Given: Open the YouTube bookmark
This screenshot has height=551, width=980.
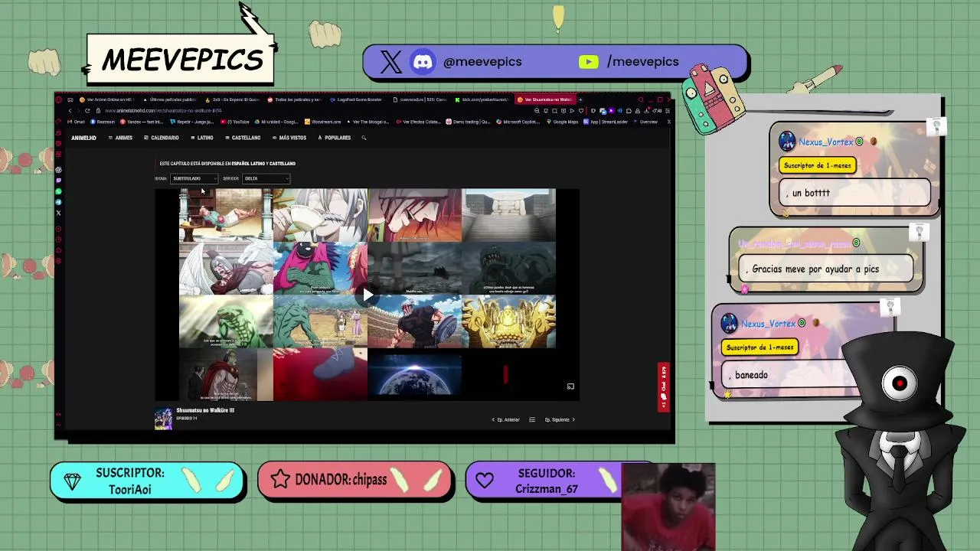Looking at the screenshot, I should click(x=235, y=122).
